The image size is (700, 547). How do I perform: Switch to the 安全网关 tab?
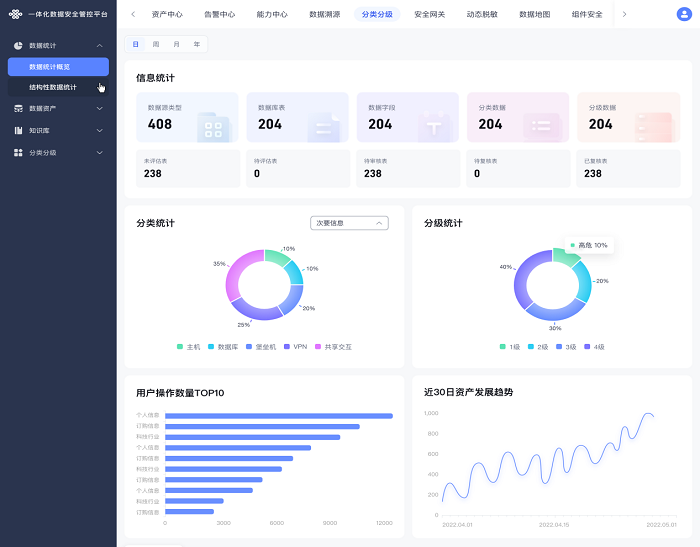[429, 14]
